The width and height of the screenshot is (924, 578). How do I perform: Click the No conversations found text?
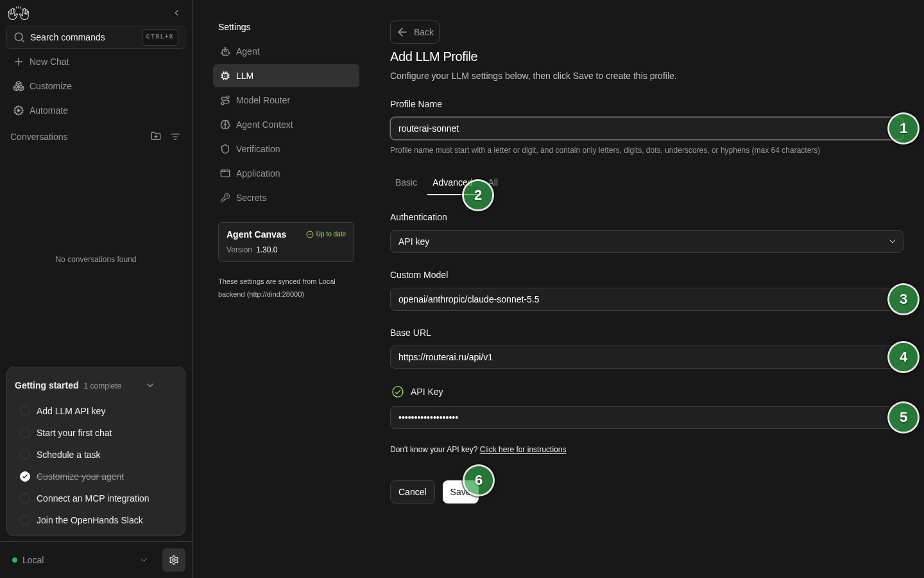[96, 259]
